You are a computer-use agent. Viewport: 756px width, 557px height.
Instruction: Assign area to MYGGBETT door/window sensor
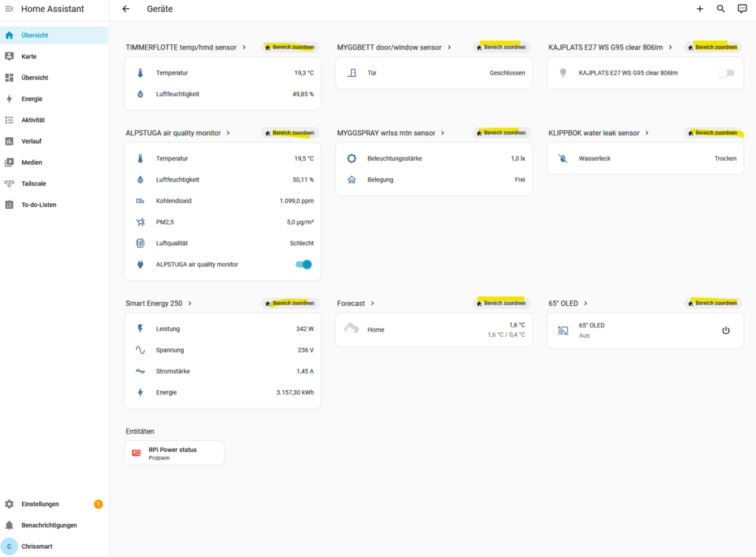(501, 47)
